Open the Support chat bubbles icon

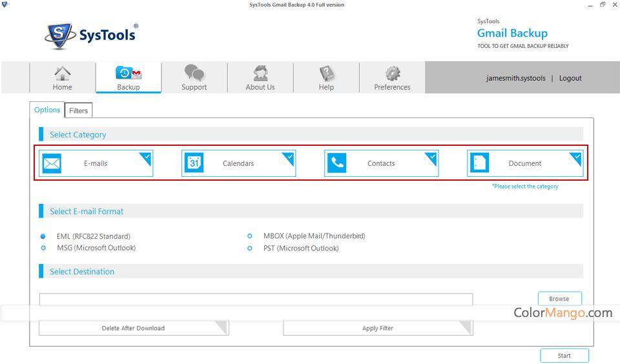tap(194, 73)
